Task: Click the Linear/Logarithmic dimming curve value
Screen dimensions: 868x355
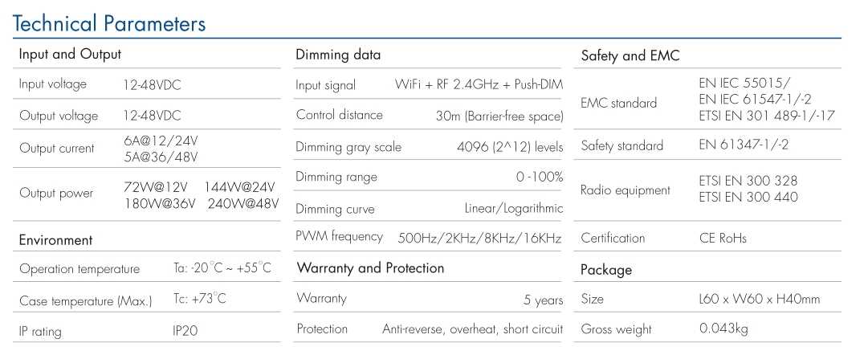Action: [x=514, y=208]
